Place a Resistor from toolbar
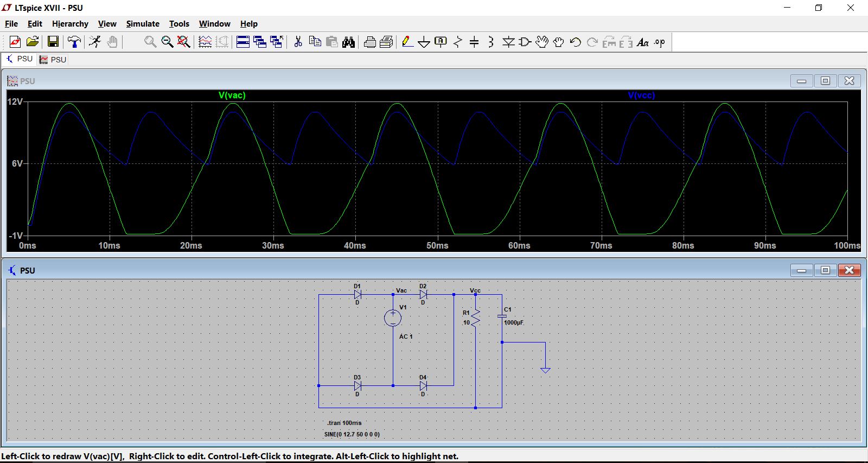The image size is (868, 463). pos(458,42)
